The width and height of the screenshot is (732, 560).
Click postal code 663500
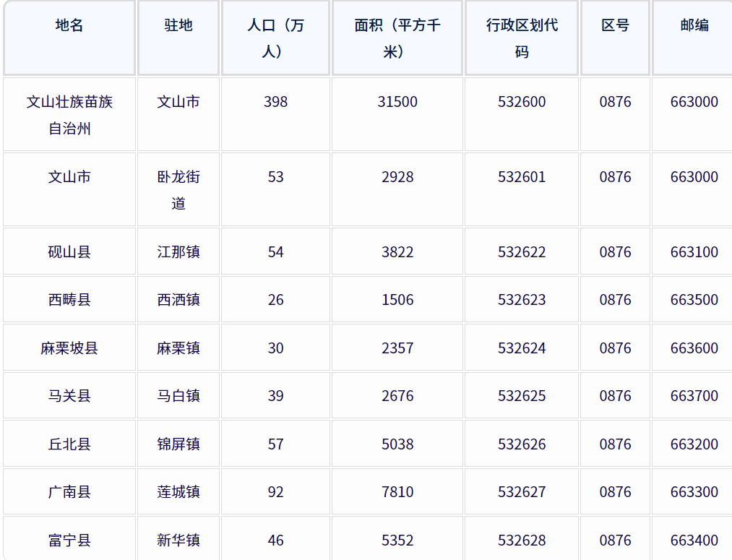pos(694,300)
